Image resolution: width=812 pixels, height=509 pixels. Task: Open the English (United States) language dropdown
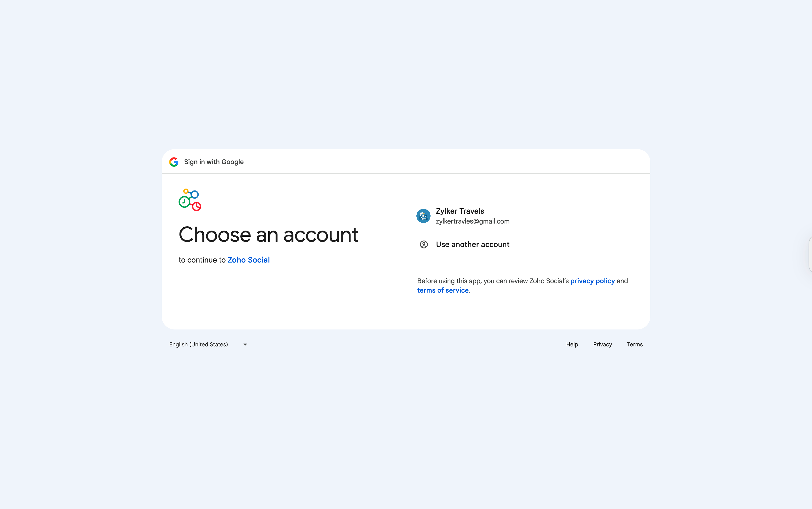pyautogui.click(x=198, y=344)
